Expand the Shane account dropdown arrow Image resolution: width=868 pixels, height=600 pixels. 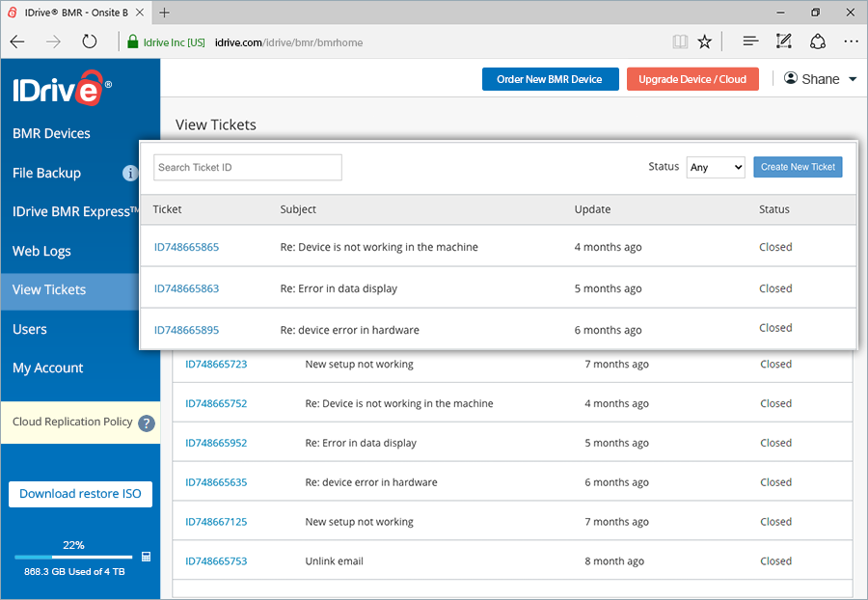(x=851, y=78)
